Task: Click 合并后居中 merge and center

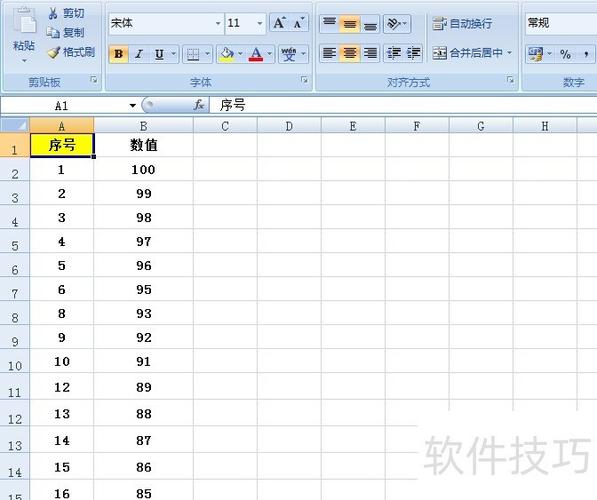Action: tap(468, 53)
